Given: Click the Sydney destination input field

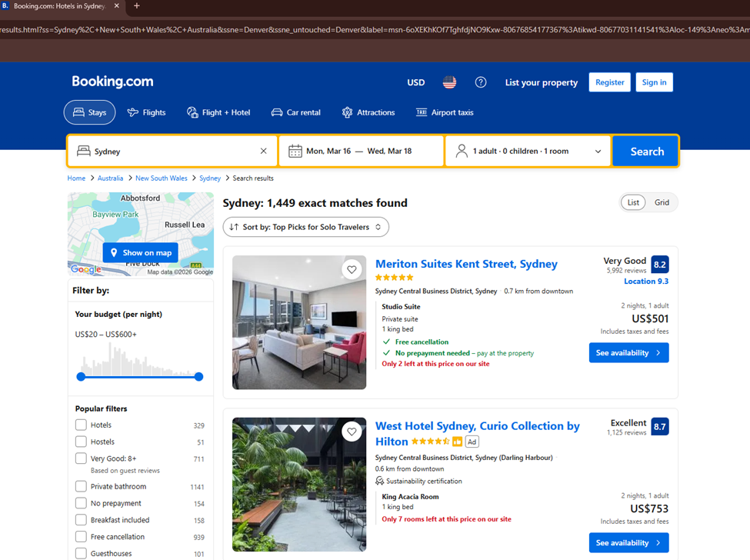Looking at the screenshot, I should (172, 151).
